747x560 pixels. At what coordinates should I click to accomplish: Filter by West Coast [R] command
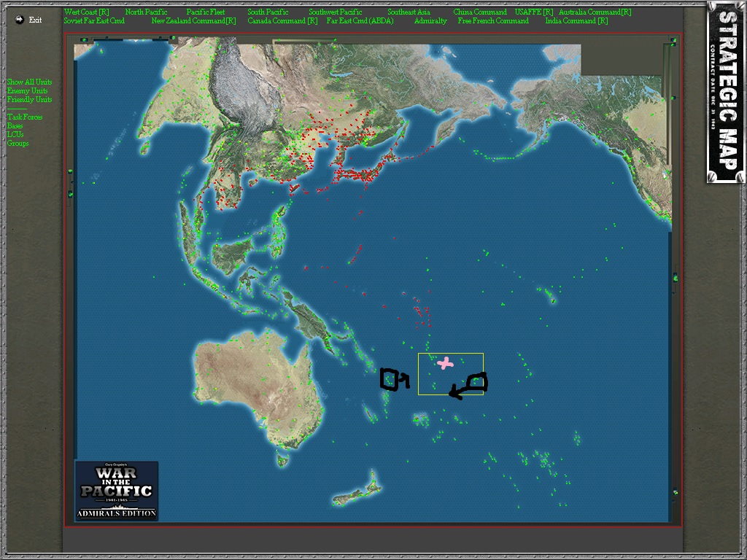[87, 12]
